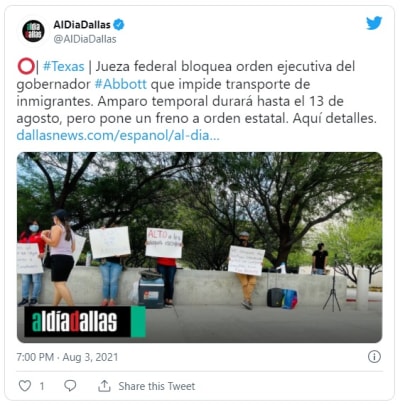Click the tweet text about Jueza federal
400x407 pixels.
(x=196, y=92)
